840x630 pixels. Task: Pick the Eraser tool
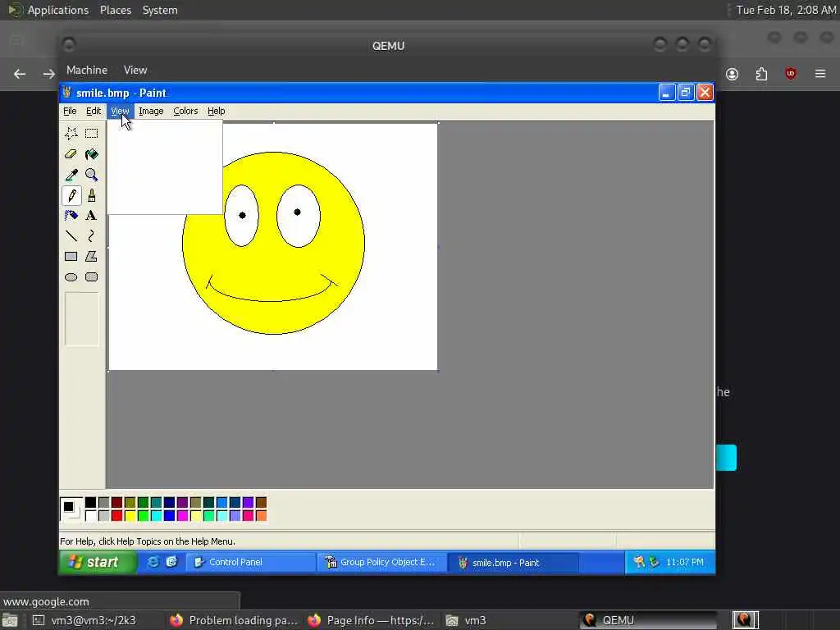[x=71, y=154]
